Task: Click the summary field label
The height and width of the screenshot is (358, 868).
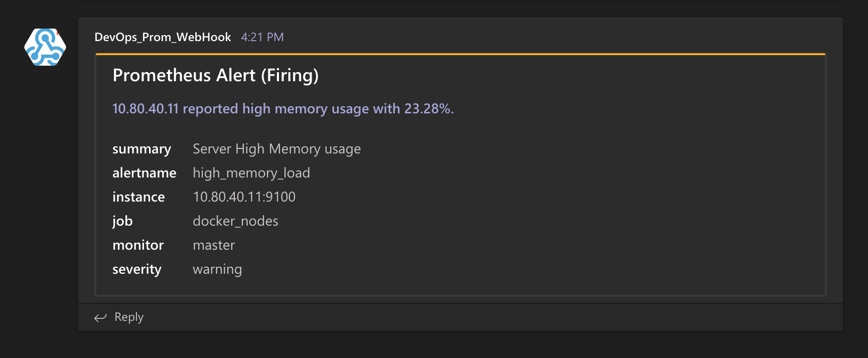Action: click(x=141, y=149)
